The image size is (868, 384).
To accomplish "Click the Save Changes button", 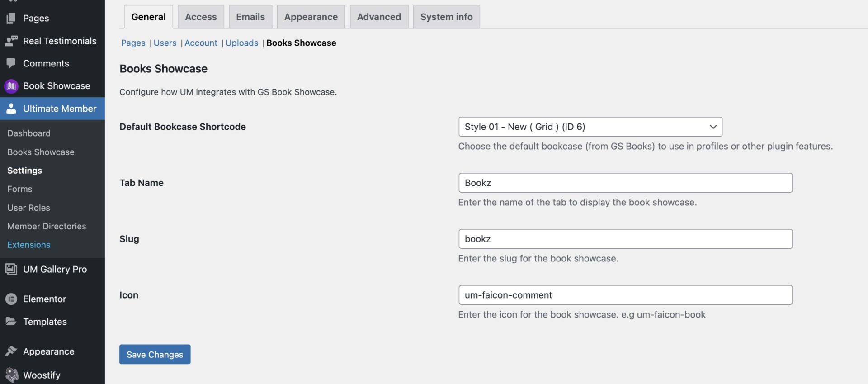I will coord(155,354).
